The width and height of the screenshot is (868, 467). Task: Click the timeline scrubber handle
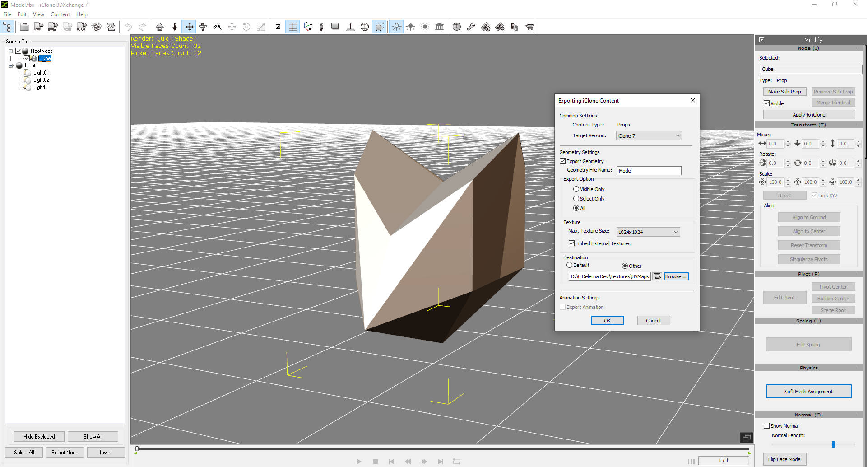pos(137,449)
